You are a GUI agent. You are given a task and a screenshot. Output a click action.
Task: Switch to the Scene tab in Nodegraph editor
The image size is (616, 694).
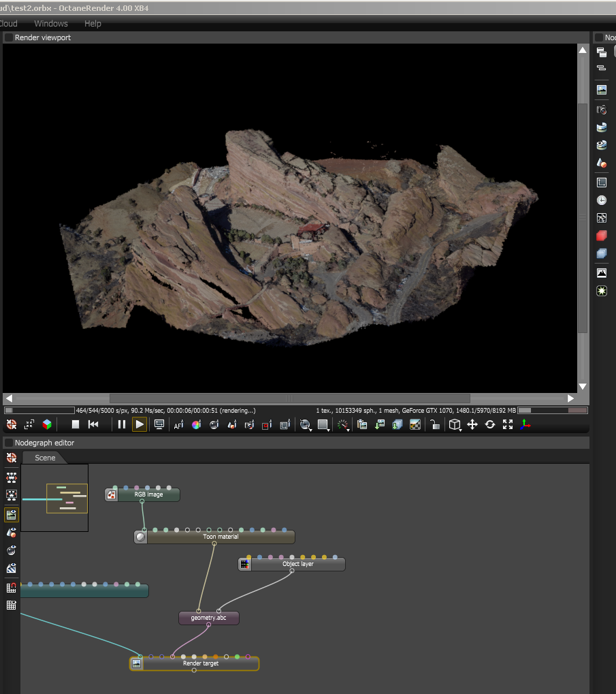point(45,458)
